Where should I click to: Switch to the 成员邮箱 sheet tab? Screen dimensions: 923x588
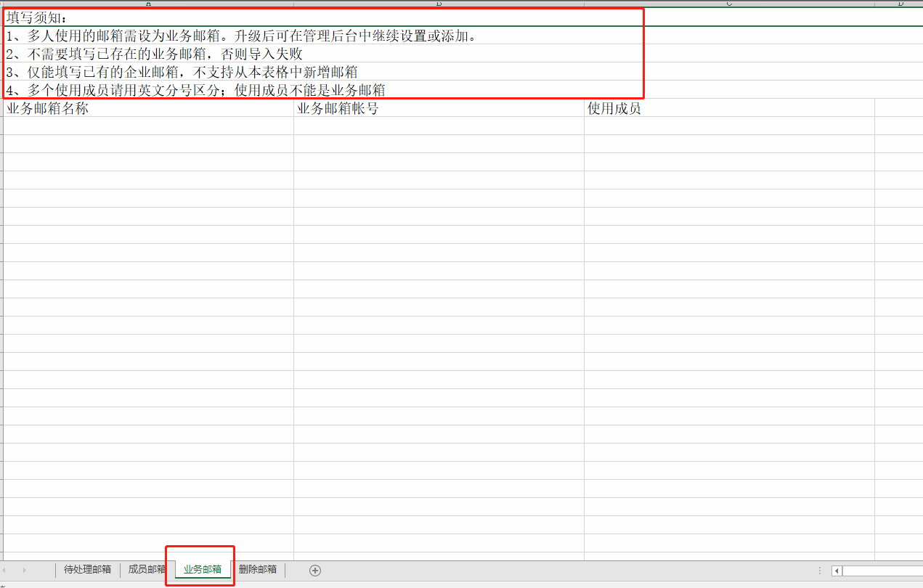click(x=147, y=570)
